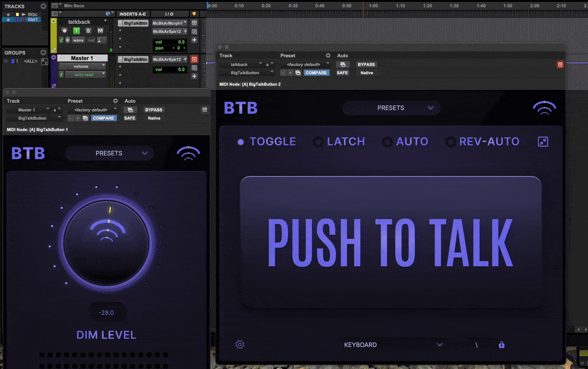This screenshot has width=588, height=369.
Task: Open the talkback track name dropdown arrow
Action: coord(105,22)
